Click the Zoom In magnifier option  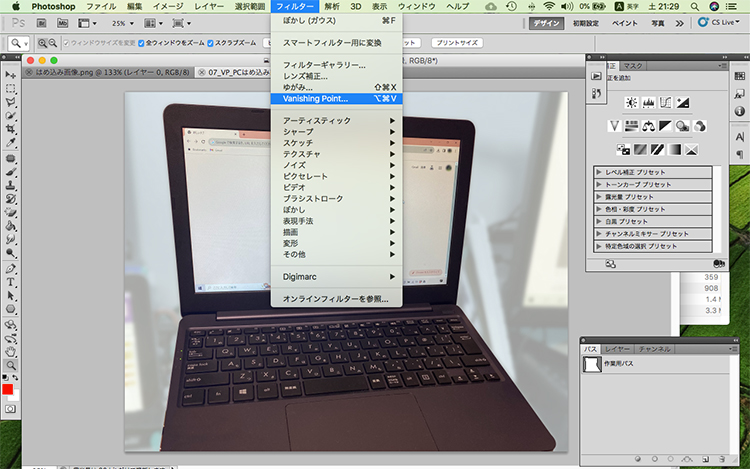(43, 43)
